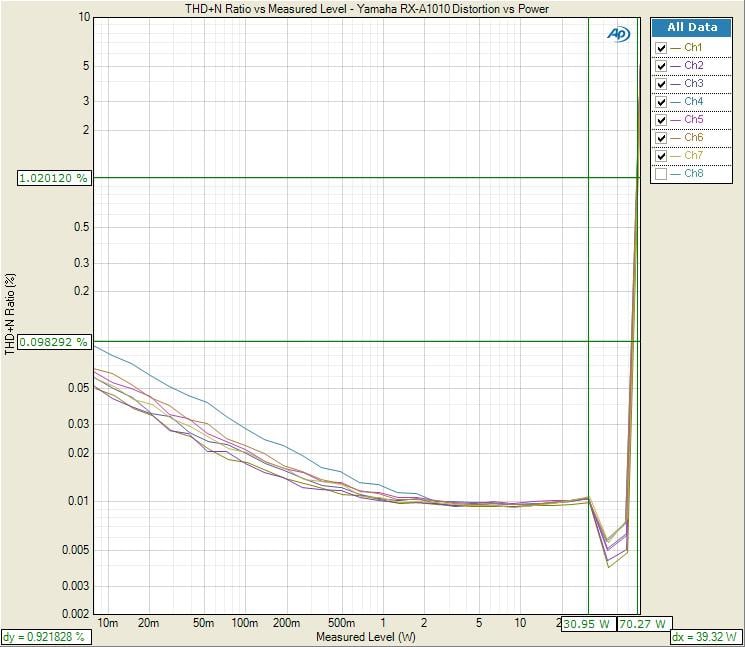Viewport: 745px width, 647px height.
Task: Click the Ch7 legend label
Action: 693,156
